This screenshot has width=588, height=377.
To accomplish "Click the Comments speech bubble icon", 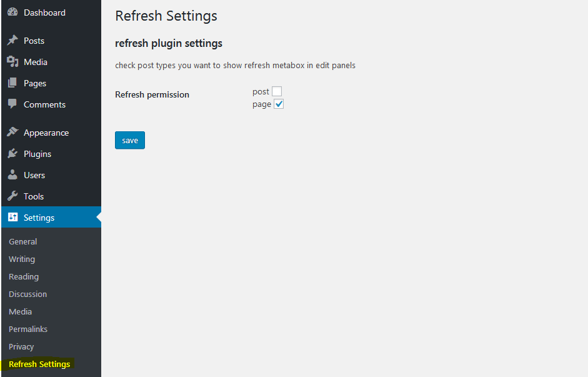I will [12, 104].
